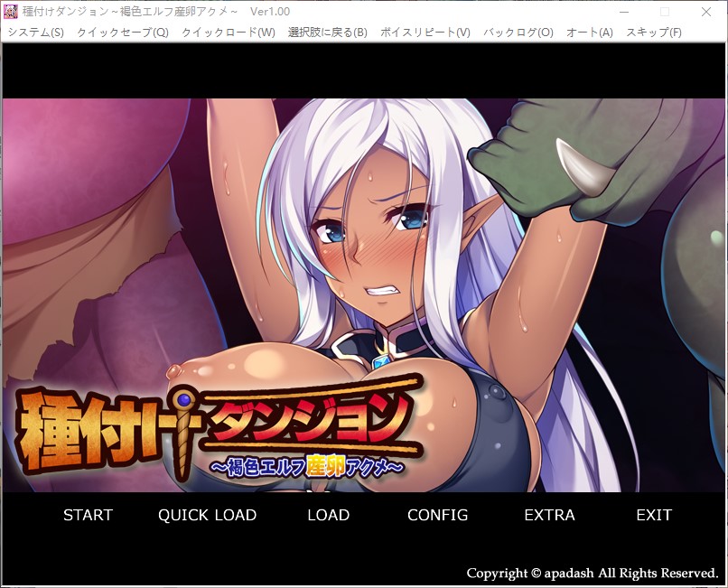Click EXIT on the title screen
Screen dimensions: 728x588
(653, 515)
